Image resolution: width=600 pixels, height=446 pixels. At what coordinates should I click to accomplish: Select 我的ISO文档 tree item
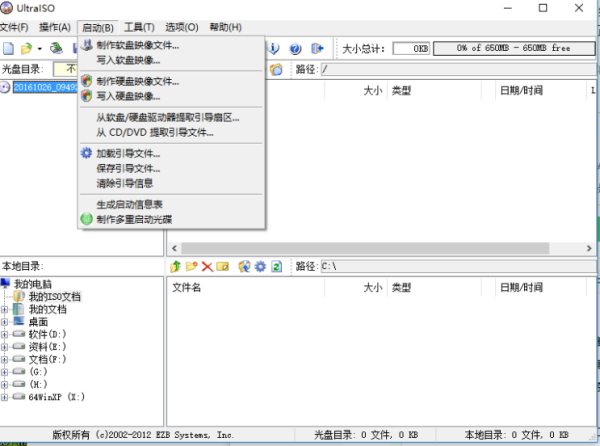55,296
